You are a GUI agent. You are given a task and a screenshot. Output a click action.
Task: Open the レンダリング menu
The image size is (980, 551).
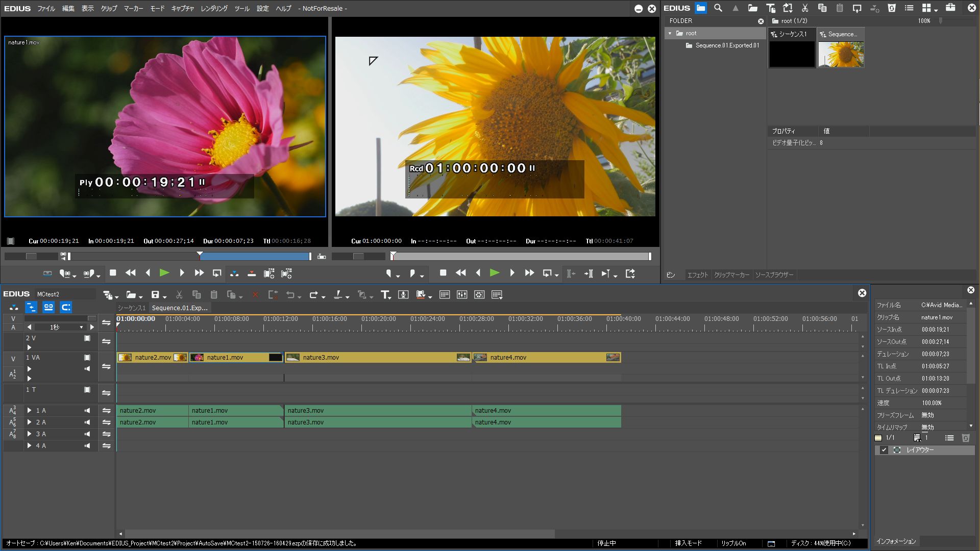214,8
